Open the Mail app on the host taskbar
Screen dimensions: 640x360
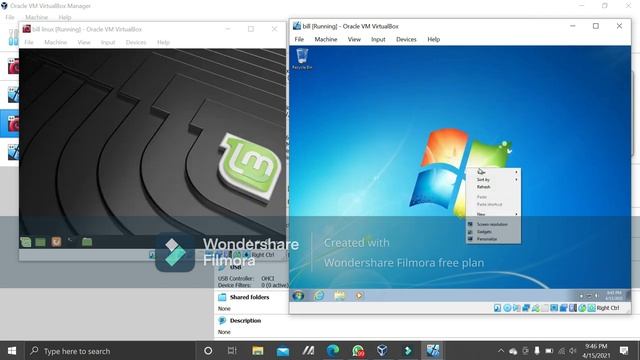click(x=282, y=351)
